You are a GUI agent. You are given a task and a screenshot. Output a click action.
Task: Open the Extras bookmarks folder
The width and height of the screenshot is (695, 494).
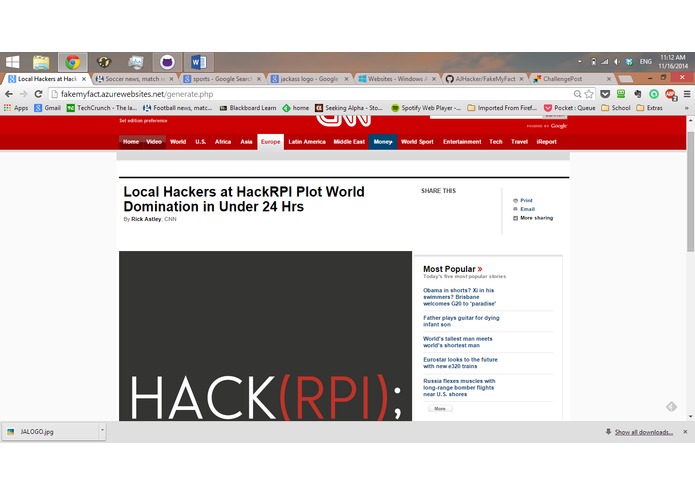click(x=649, y=108)
